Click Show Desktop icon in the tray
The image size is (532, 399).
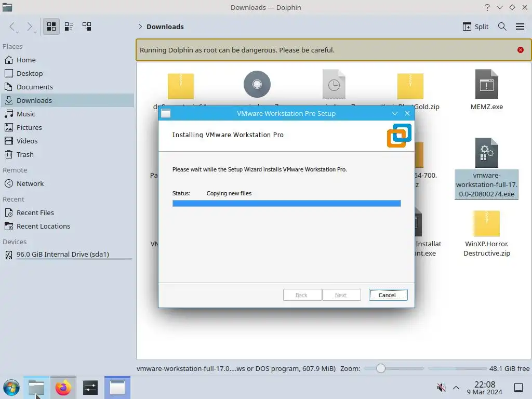pyautogui.click(x=518, y=388)
